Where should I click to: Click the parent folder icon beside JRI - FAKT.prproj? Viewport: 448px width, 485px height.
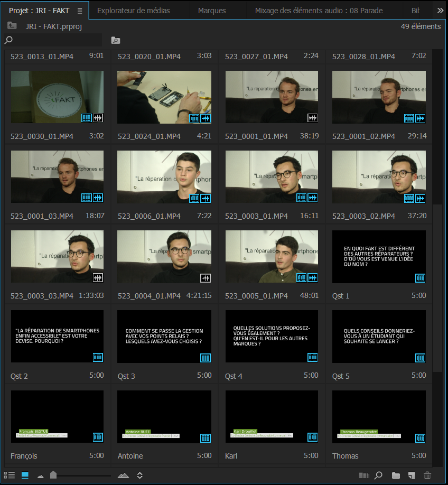click(12, 25)
